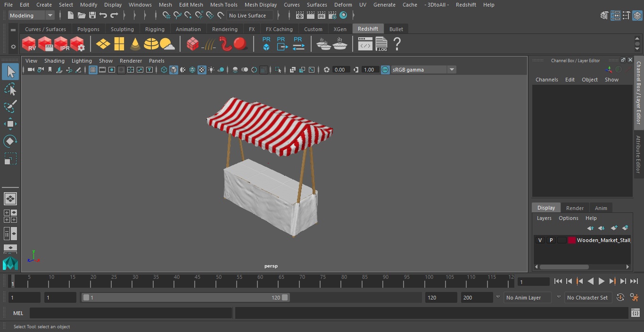Click the red sphere shelf icon
The height and width of the screenshot is (332, 644).
coord(240,44)
